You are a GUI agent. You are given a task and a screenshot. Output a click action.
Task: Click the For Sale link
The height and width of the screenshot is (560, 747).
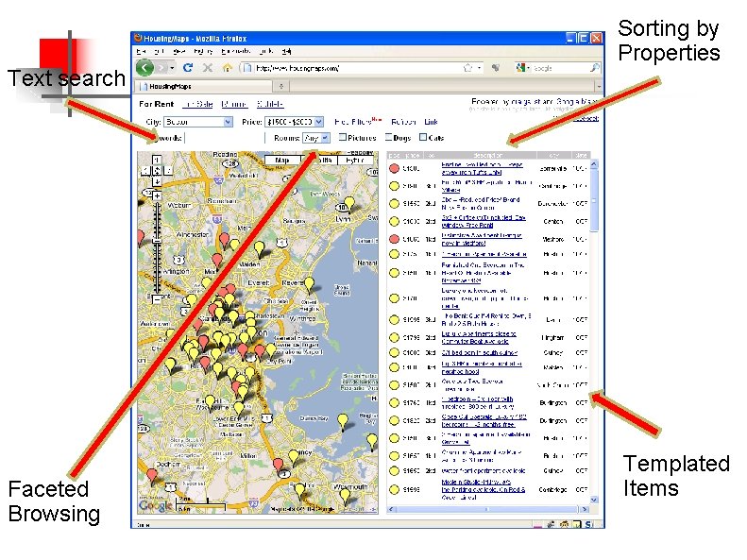197,104
